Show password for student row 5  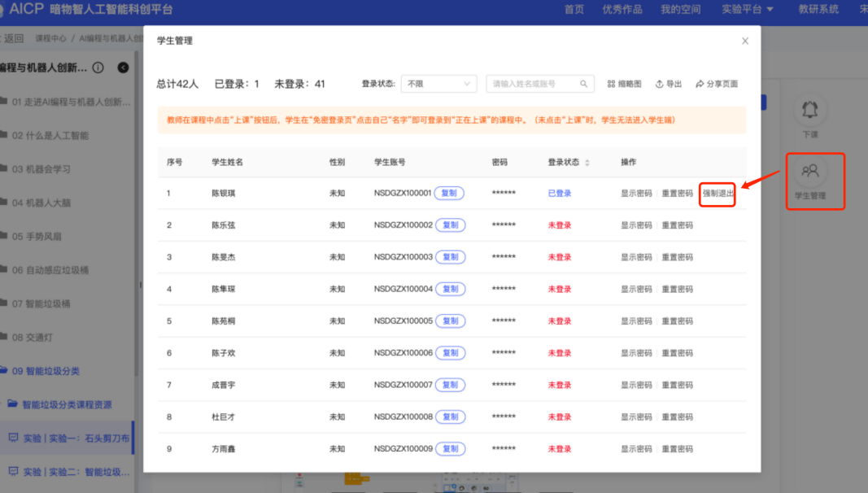pyautogui.click(x=636, y=321)
